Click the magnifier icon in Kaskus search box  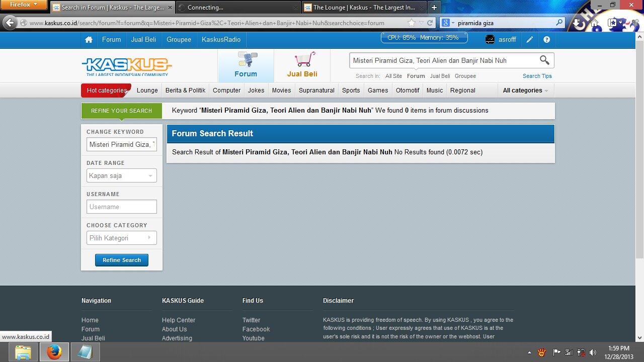point(544,60)
